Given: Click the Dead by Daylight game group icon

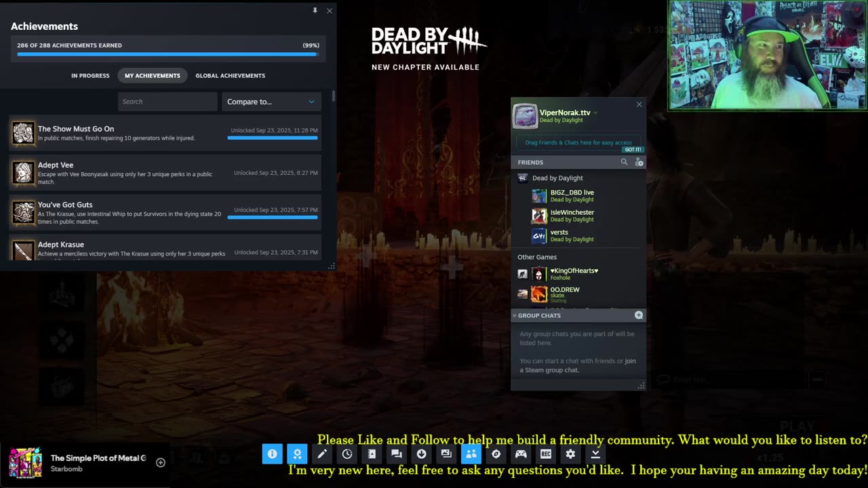Looking at the screenshot, I should click(x=522, y=178).
